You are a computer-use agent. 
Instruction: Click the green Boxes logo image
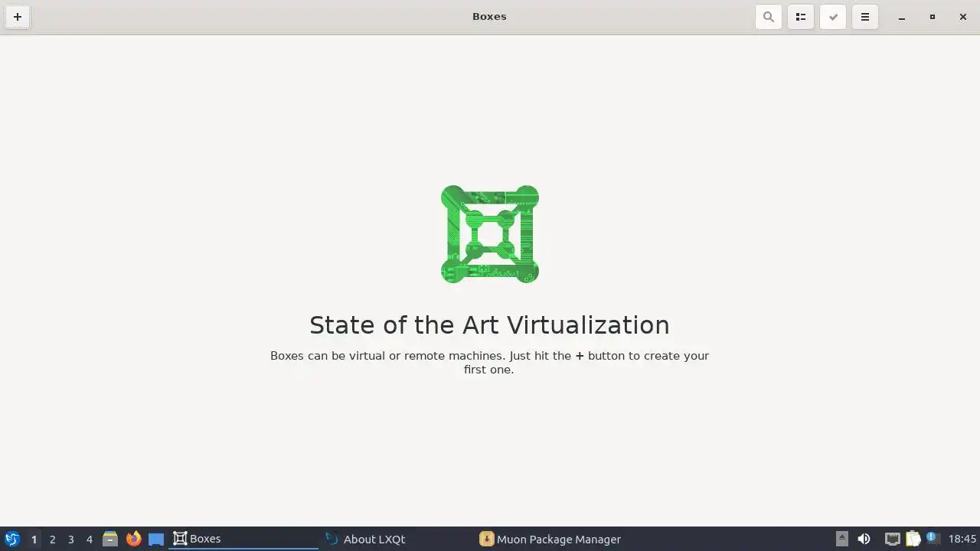pyautogui.click(x=490, y=234)
